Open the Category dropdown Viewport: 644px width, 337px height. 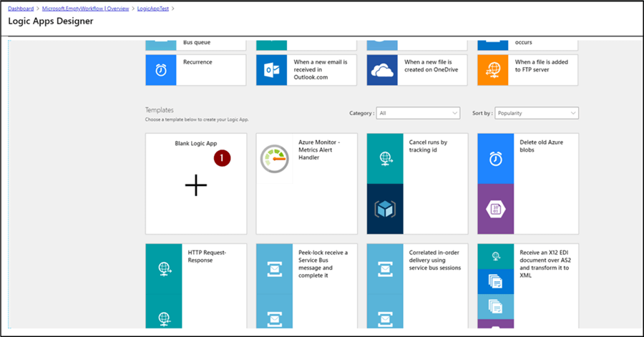pyautogui.click(x=419, y=113)
